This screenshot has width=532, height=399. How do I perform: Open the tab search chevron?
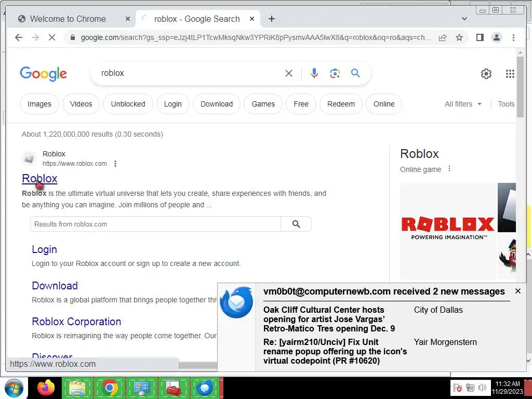(464, 19)
